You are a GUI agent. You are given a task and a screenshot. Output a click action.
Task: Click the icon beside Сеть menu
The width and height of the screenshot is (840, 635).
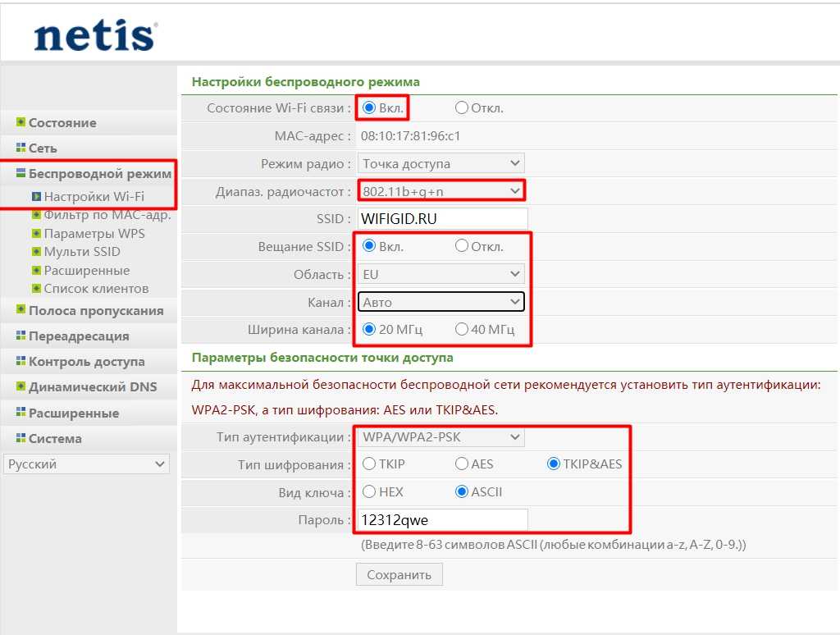click(21, 148)
